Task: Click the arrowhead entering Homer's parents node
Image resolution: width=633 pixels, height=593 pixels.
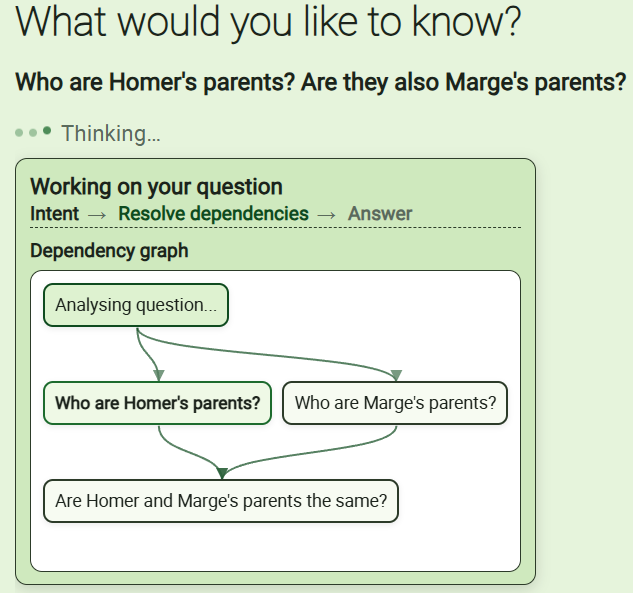Action: click(159, 375)
